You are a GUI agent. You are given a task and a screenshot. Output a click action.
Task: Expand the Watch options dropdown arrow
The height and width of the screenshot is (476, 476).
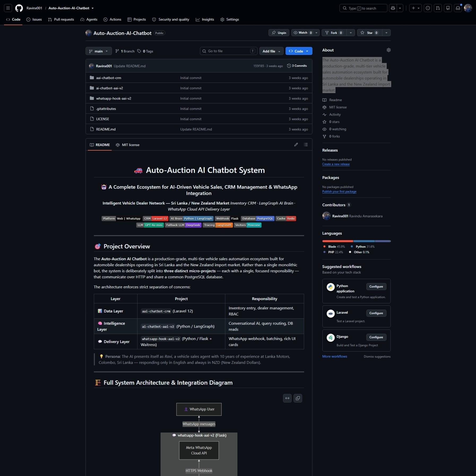click(x=316, y=33)
